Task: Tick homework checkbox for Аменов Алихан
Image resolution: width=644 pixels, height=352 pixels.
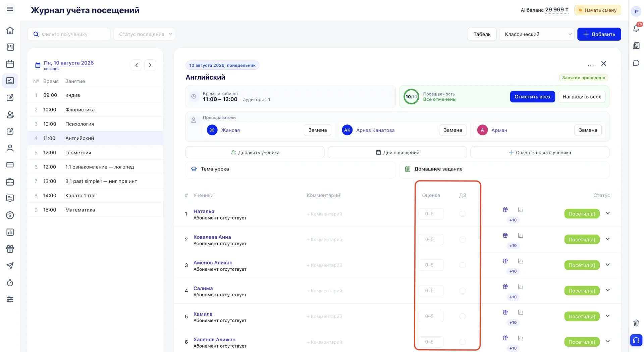Action: point(463,265)
